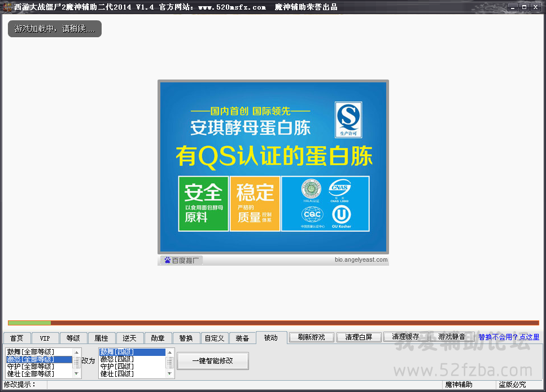Open the VIP tab
This screenshot has width=546, height=392.
[45, 338]
